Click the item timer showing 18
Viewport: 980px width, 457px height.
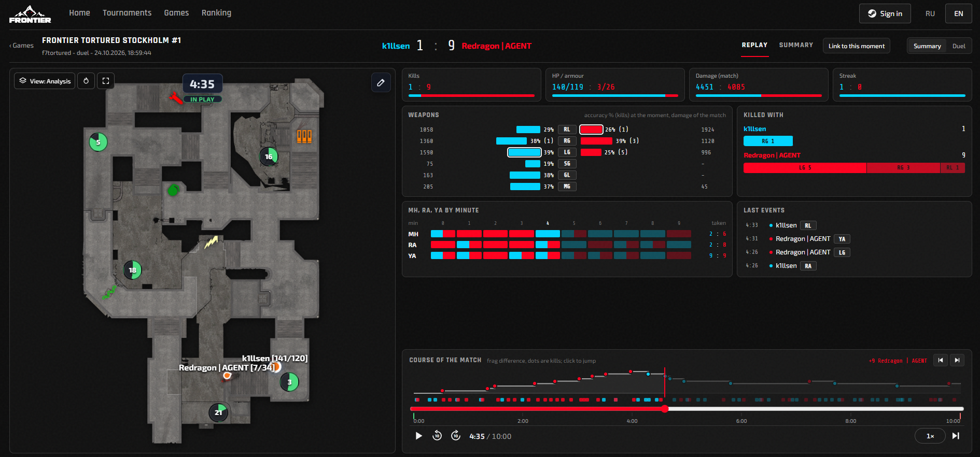coord(132,270)
